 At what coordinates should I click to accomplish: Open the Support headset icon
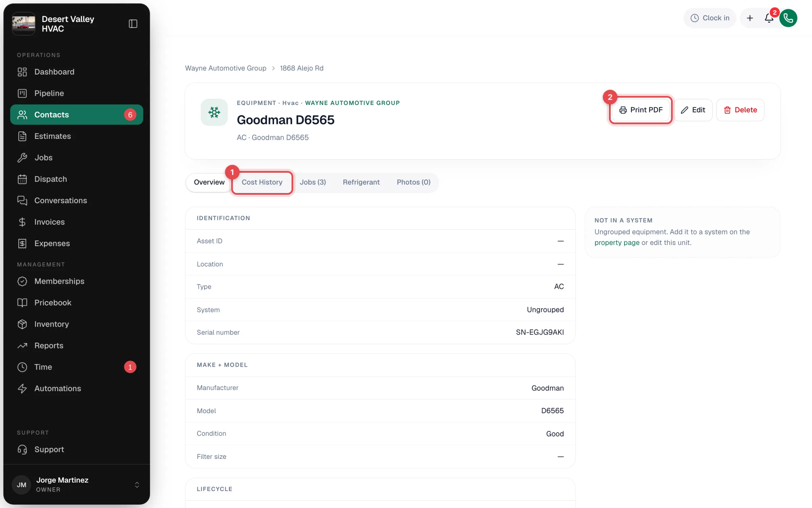point(22,449)
